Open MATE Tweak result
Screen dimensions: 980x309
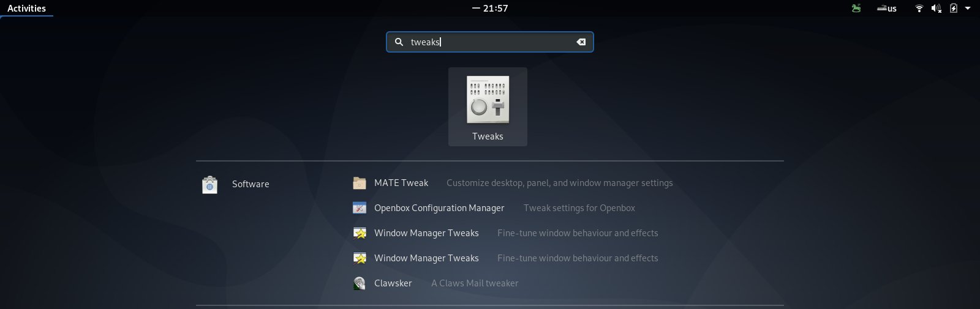click(x=401, y=182)
